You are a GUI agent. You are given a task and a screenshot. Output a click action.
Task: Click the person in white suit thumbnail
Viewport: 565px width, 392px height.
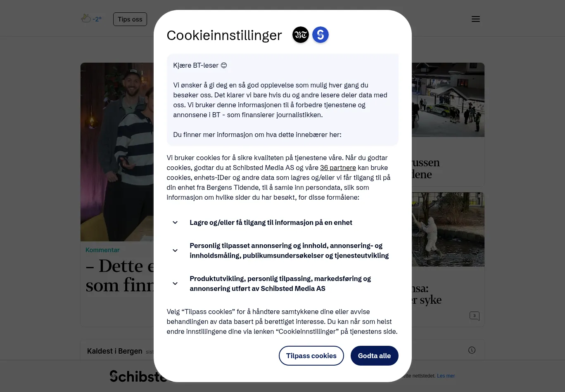click(448, 229)
